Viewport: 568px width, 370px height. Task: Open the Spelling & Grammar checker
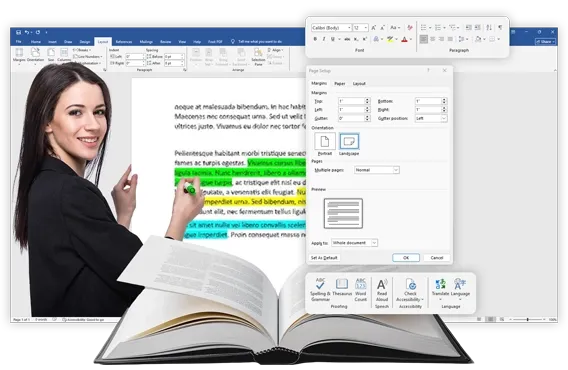[320, 289]
